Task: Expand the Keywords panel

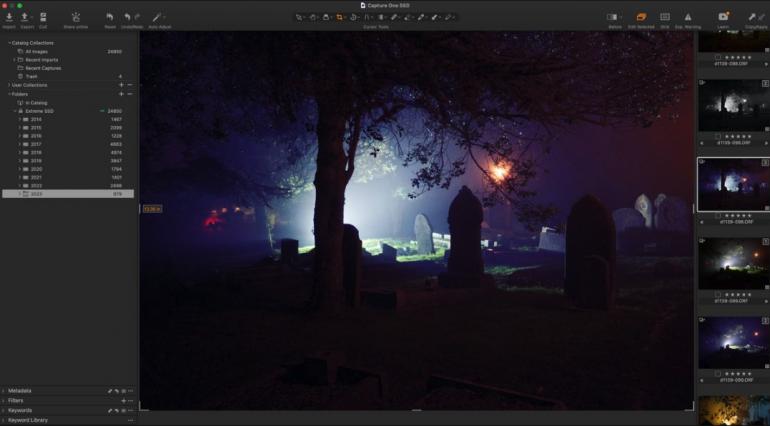Action: pos(4,410)
